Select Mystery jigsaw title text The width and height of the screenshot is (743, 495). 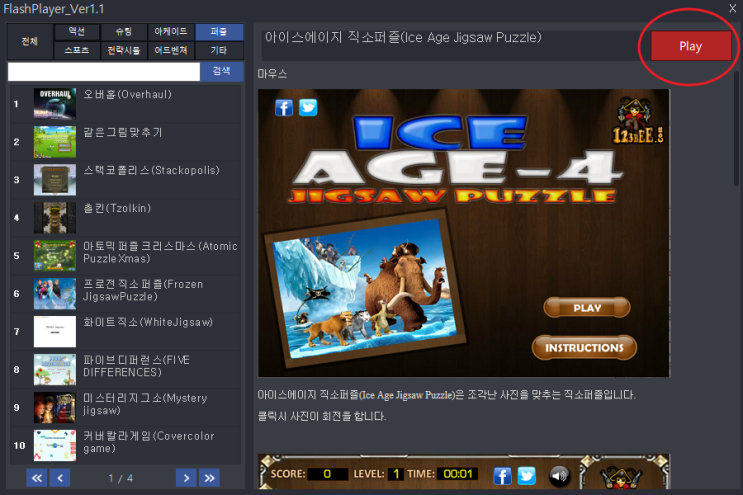tap(145, 404)
